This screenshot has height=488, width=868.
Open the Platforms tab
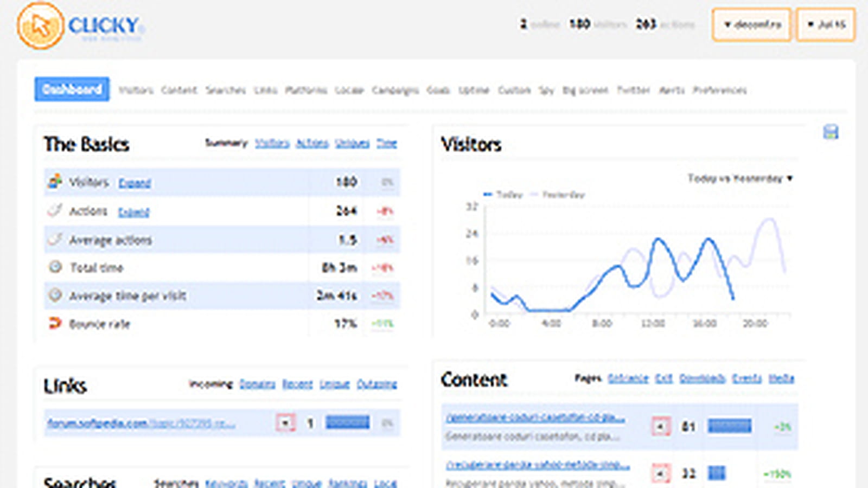306,90
